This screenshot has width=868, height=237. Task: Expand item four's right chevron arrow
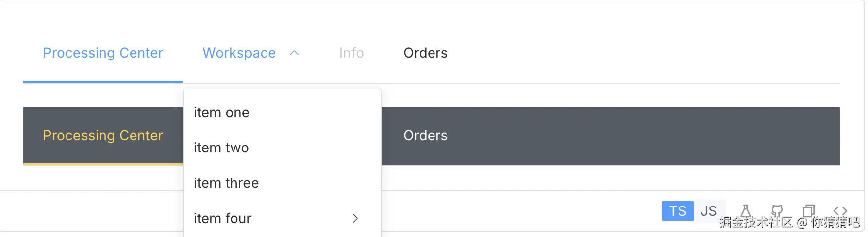click(355, 218)
